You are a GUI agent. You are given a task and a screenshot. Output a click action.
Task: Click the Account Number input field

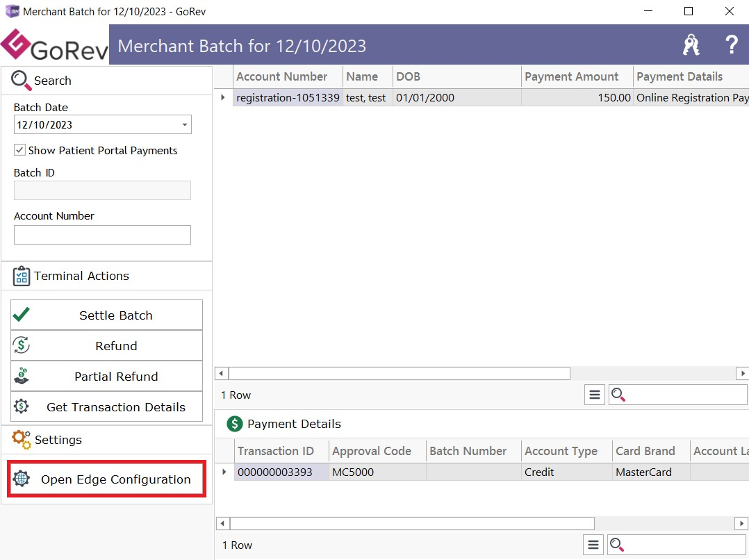pos(102,235)
